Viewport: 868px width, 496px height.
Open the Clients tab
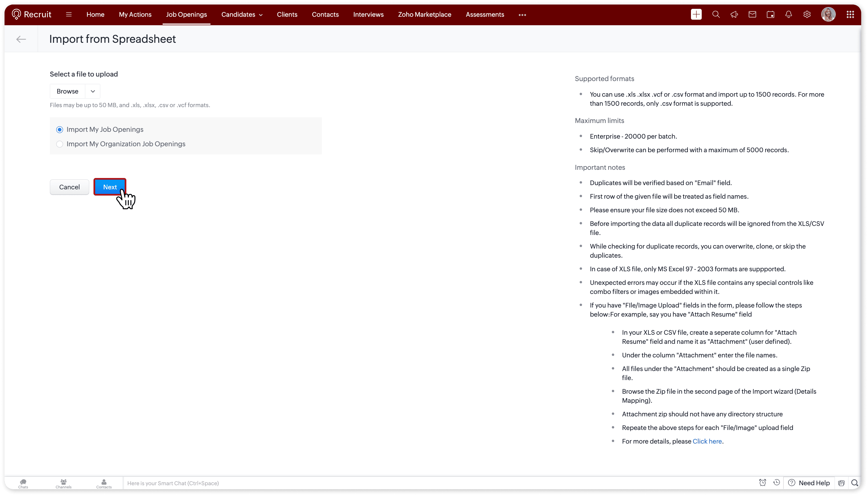287,15
